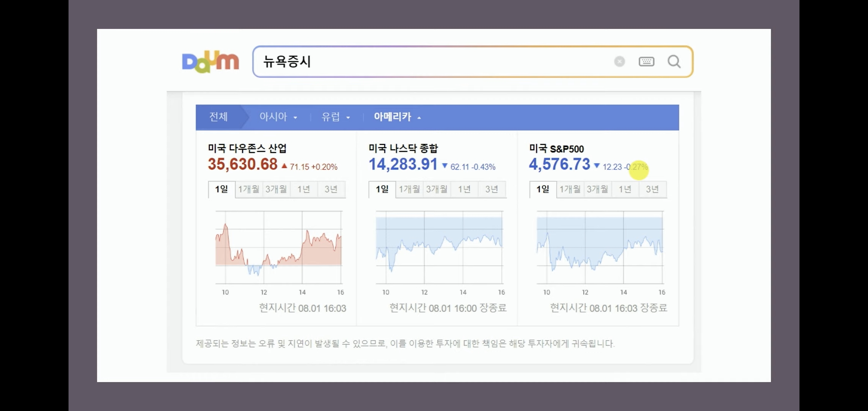Click the Nasdaq change 62.11 -0.43%
This screenshot has height=411, width=868.
[469, 167]
